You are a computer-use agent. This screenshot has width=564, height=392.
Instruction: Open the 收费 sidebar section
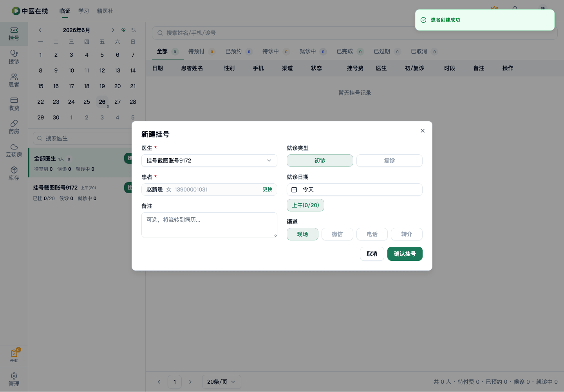coord(14,104)
